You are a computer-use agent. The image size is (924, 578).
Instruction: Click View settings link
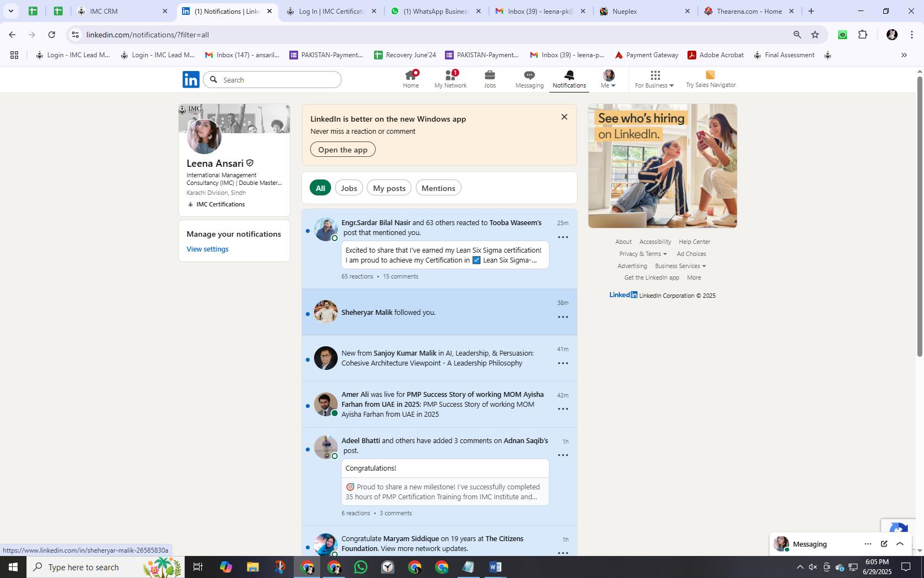(207, 249)
